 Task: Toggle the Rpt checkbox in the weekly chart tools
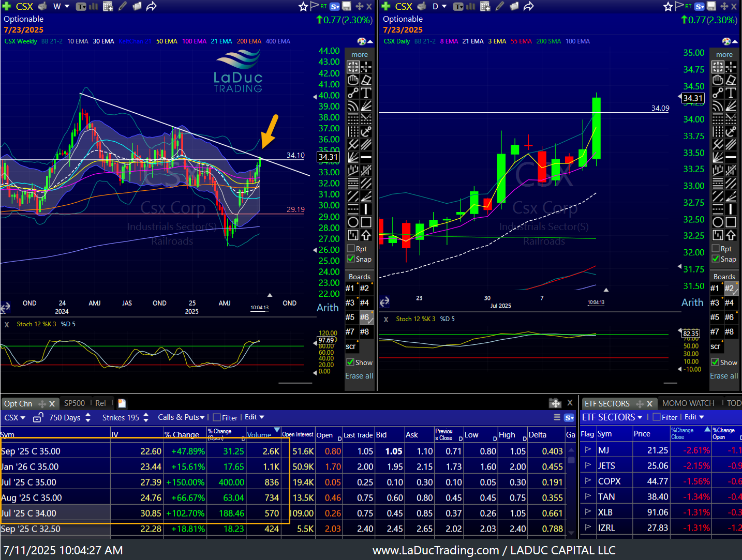(351, 249)
